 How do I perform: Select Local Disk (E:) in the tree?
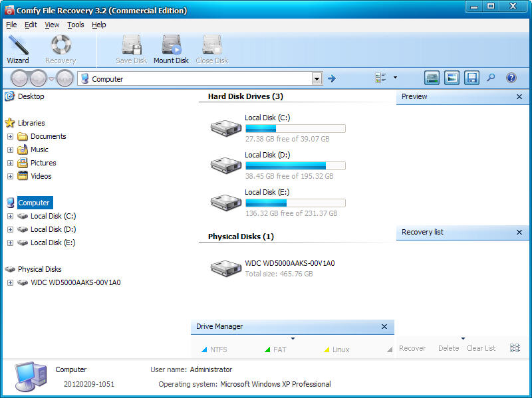[53, 243]
